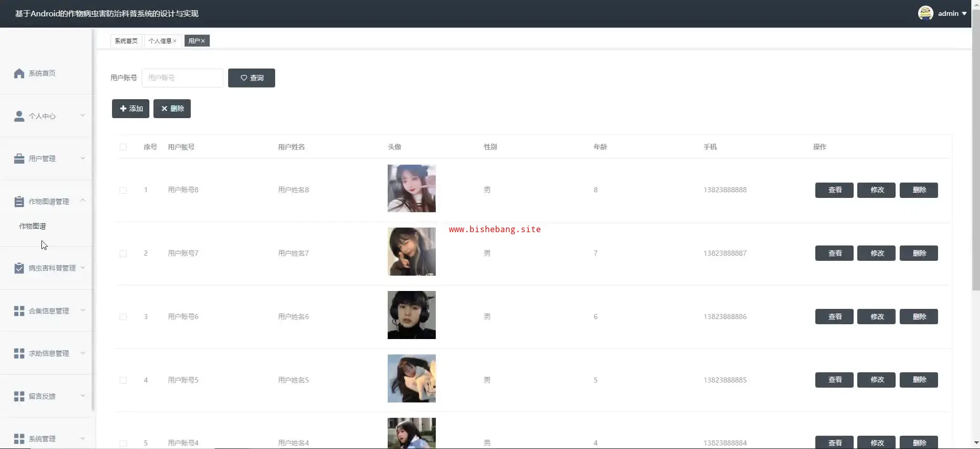Tick the checkbox for row 用户账号5
This screenshot has height=449, width=980.
point(123,380)
